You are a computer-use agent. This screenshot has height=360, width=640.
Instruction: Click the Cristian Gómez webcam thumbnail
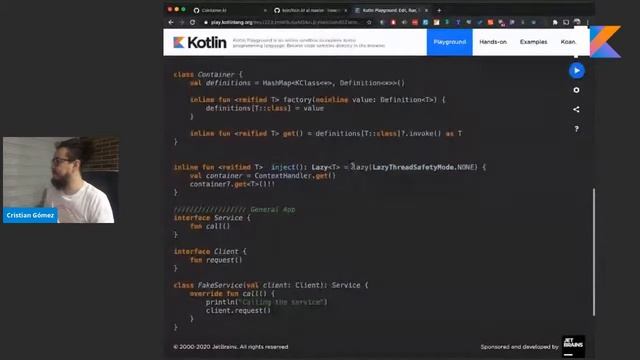click(x=60, y=180)
